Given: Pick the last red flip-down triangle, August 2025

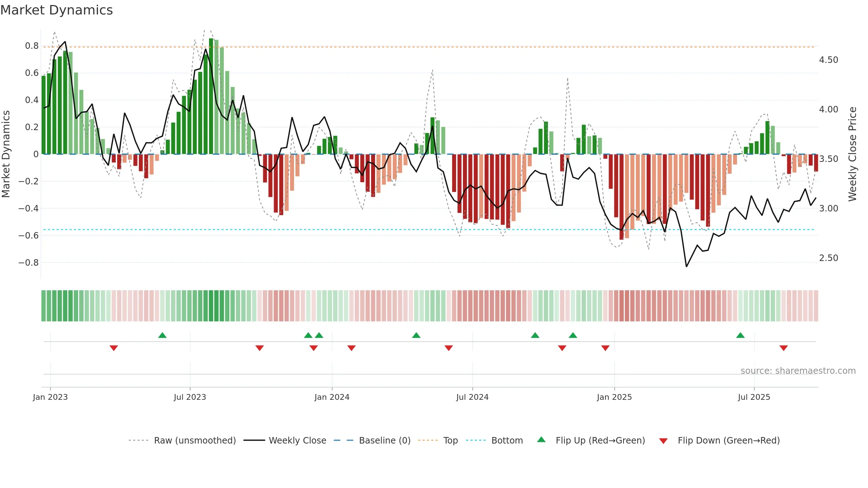Looking at the screenshot, I should 784,348.
